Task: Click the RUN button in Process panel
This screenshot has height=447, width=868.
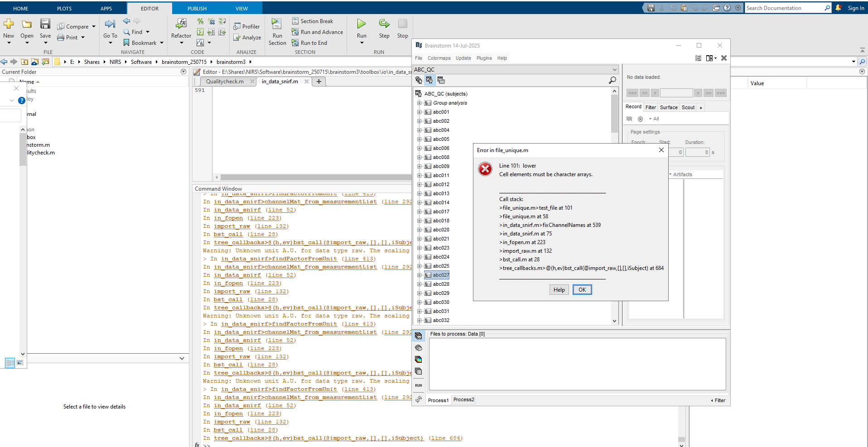Action: point(419,385)
